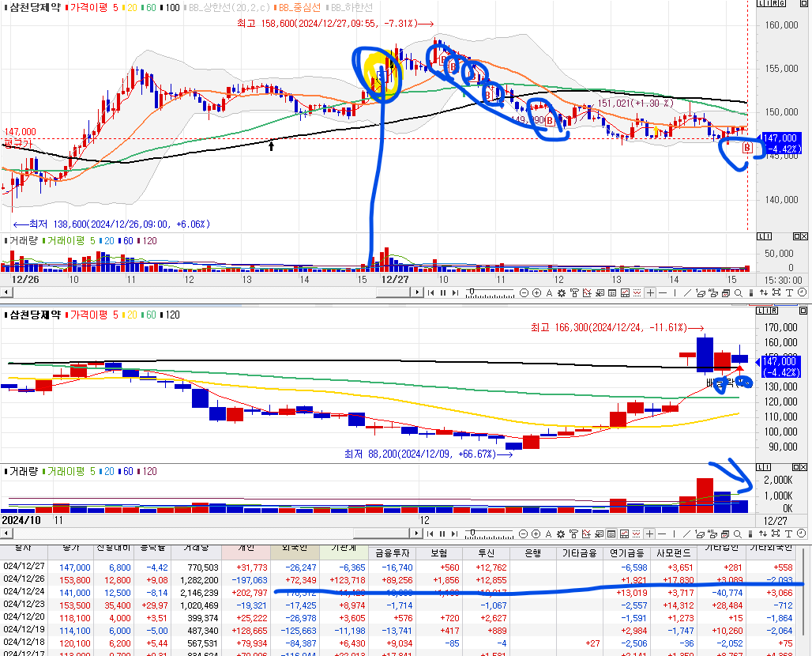Click single eraser icon in intraday chart toolbar
812x656 pixels.
point(700,292)
